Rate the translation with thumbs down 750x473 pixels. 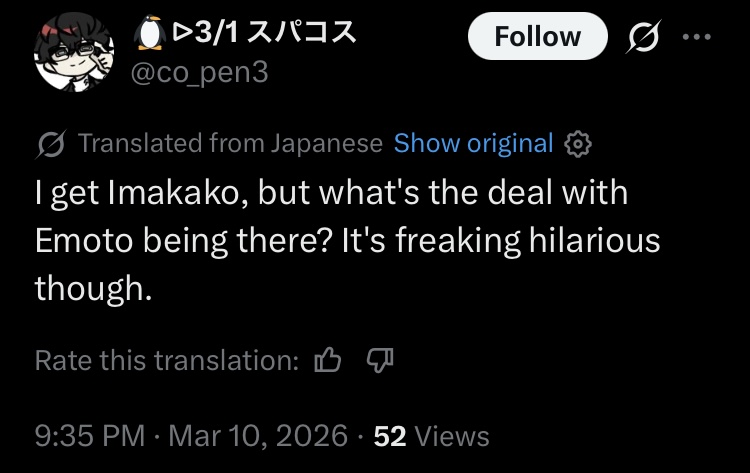380,360
